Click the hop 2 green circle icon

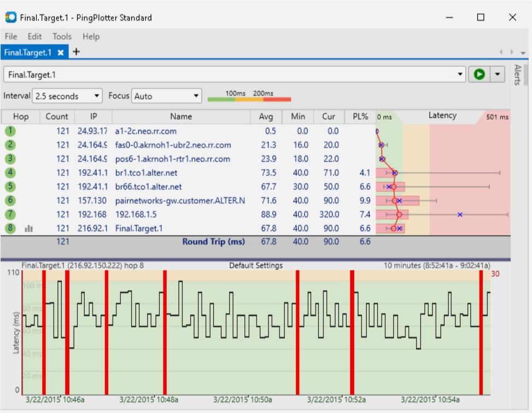pos(10,144)
